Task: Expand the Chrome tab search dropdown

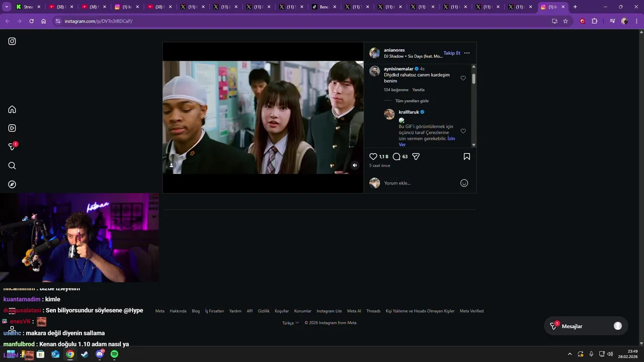Action: click(6, 7)
